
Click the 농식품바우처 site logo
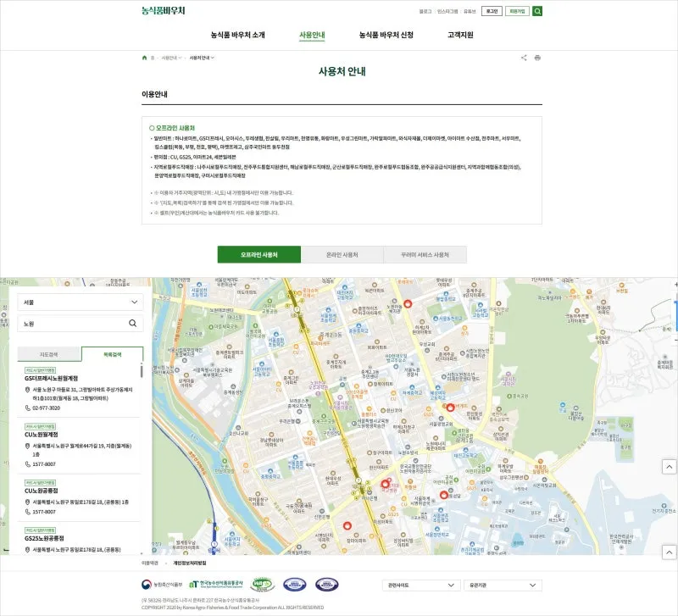pos(163,11)
